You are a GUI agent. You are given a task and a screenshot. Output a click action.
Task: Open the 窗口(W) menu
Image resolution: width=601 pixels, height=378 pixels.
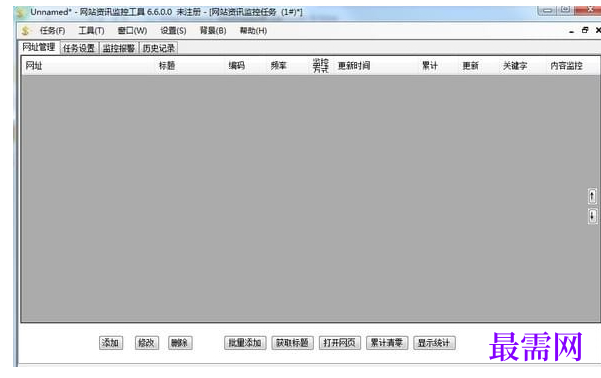(x=132, y=31)
